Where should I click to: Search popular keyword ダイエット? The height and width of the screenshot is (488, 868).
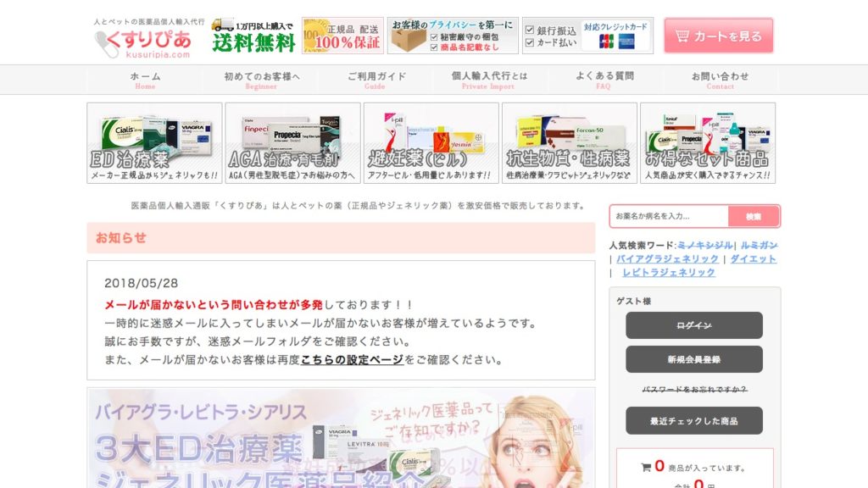click(753, 259)
